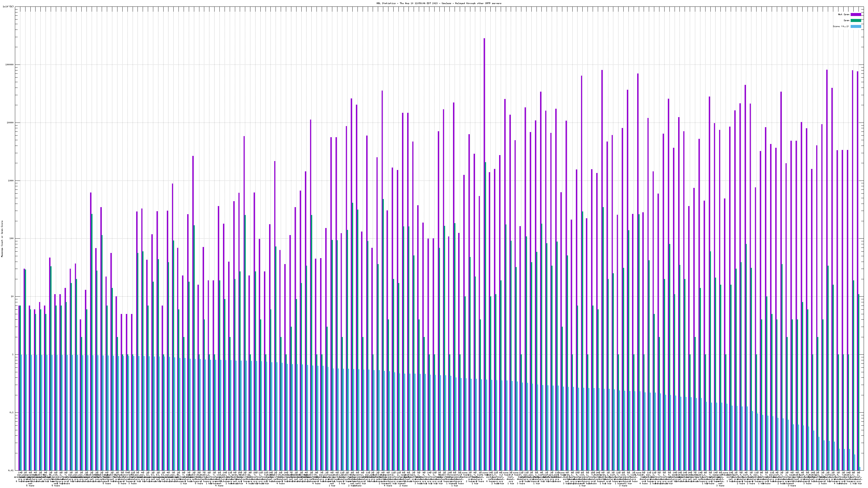Click the '1x10^(6)' top axis label
The image size is (868, 488).
point(8,7)
